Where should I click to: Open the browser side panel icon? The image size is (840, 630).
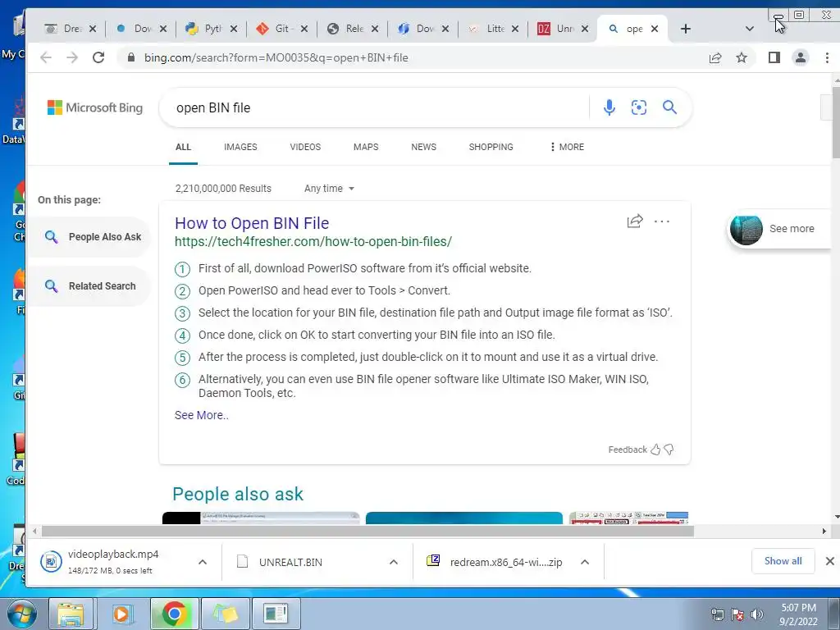774,57
